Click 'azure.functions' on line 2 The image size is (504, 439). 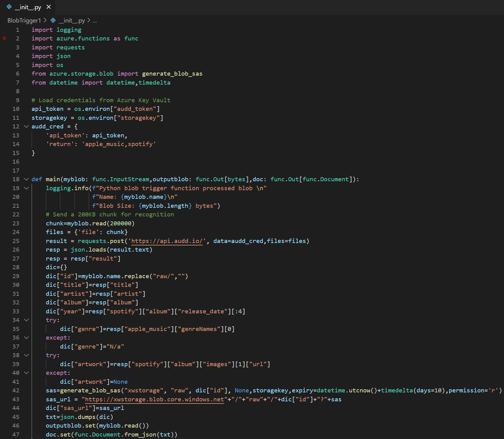tap(83, 38)
